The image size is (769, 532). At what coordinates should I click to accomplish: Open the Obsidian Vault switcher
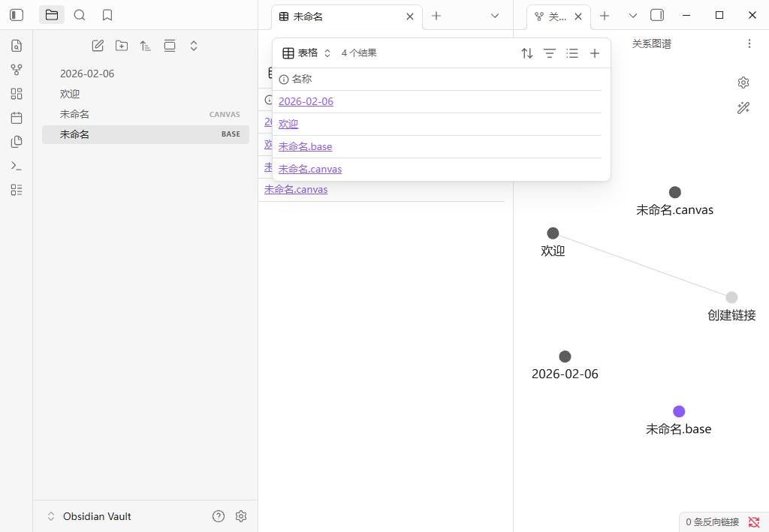coord(89,516)
